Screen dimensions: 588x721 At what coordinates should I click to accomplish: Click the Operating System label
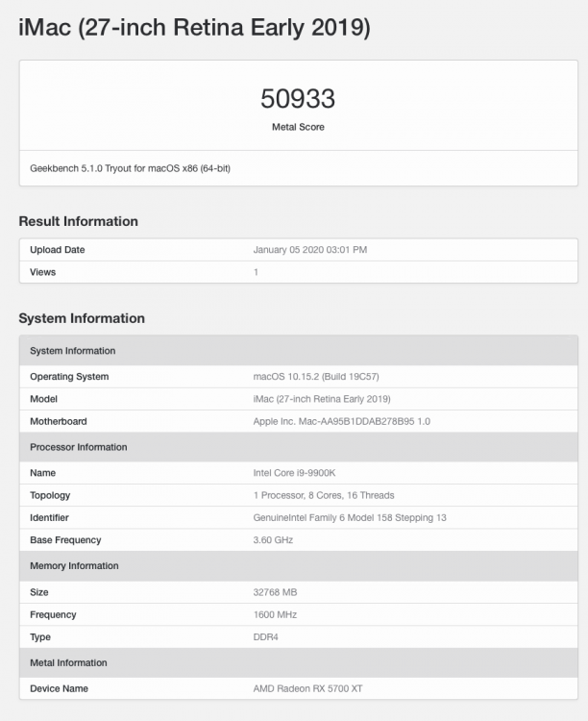69,377
